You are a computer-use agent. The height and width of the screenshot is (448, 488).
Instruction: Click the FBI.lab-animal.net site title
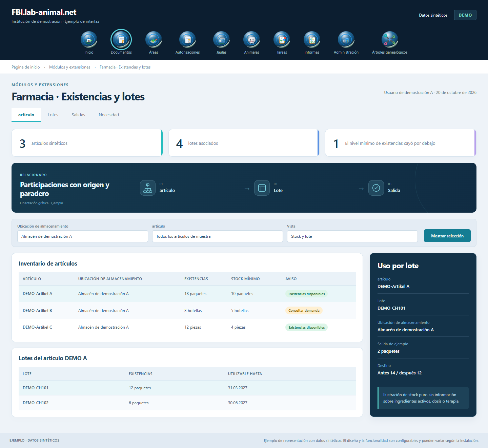pyautogui.click(x=44, y=12)
